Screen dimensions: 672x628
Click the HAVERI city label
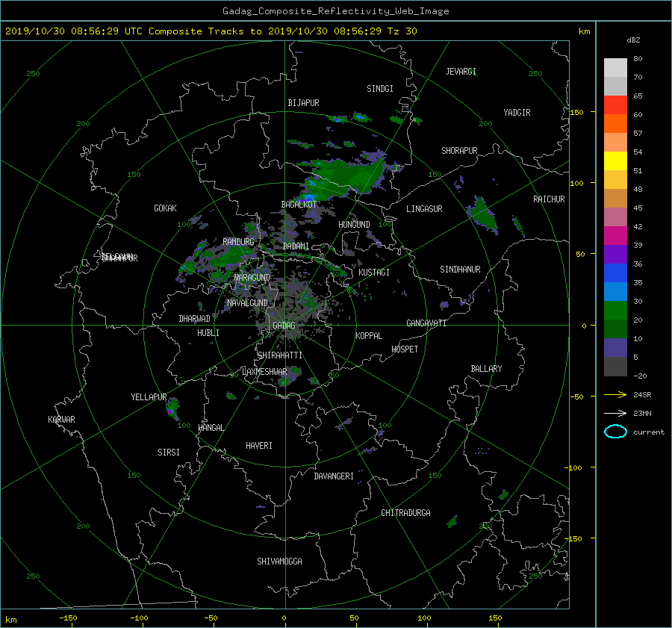[259, 446]
